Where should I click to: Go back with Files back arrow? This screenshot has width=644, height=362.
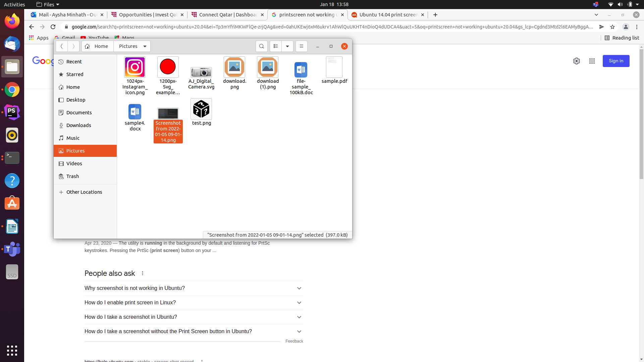62,46
